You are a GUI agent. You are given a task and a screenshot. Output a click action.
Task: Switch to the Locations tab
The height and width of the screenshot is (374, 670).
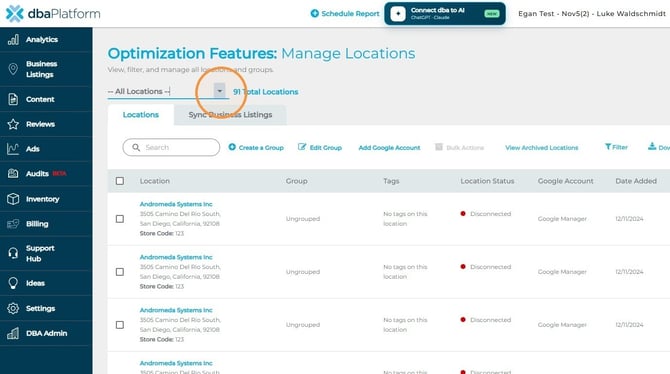(x=141, y=115)
